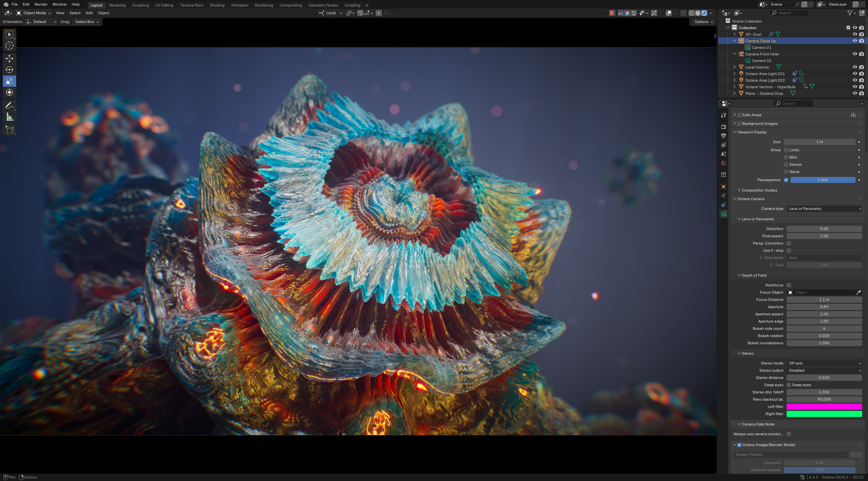Open the Camera type dropdown
The height and width of the screenshot is (481, 868).
pyautogui.click(x=824, y=209)
